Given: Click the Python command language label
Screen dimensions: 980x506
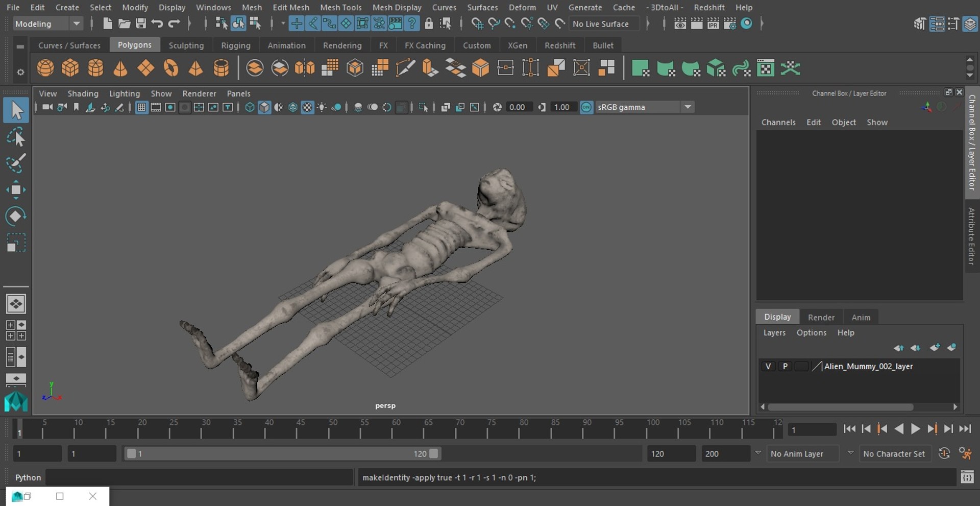Looking at the screenshot, I should click(28, 477).
